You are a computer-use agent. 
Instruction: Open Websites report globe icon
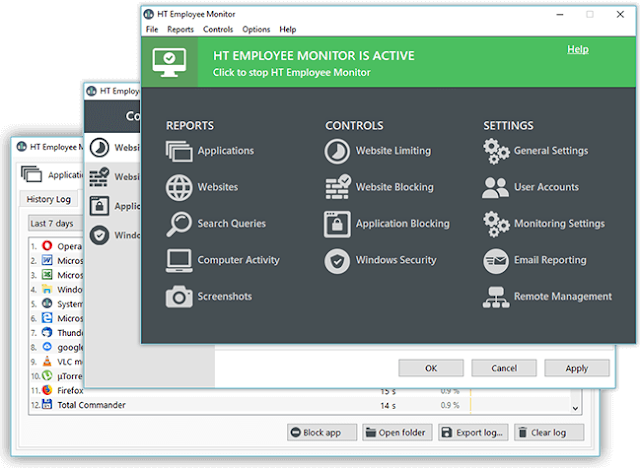point(179,187)
